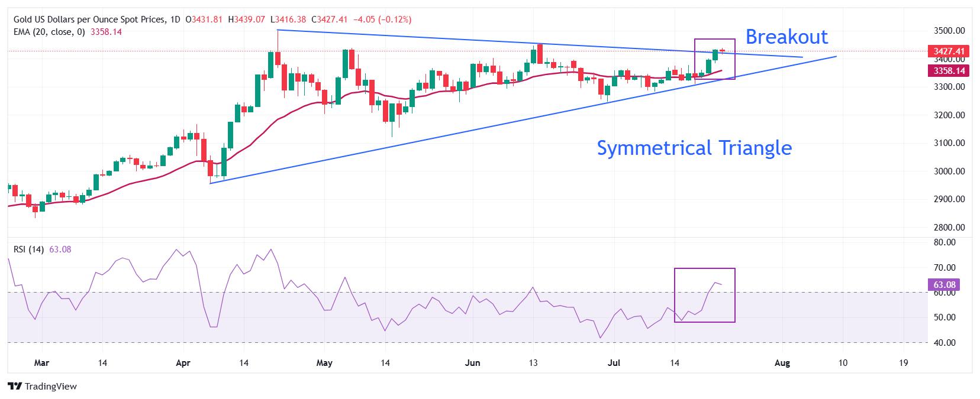Viewport: 980px width, 399px height.
Task: Click the TradingView logo icon
Action: click(15, 386)
